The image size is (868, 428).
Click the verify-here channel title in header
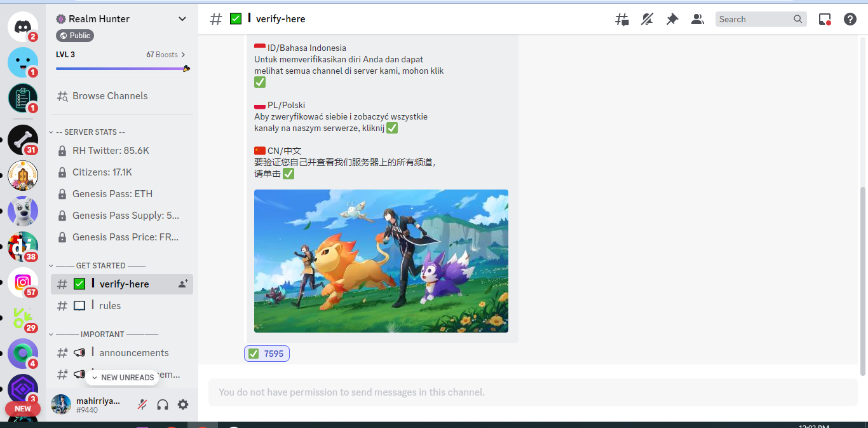click(x=281, y=19)
